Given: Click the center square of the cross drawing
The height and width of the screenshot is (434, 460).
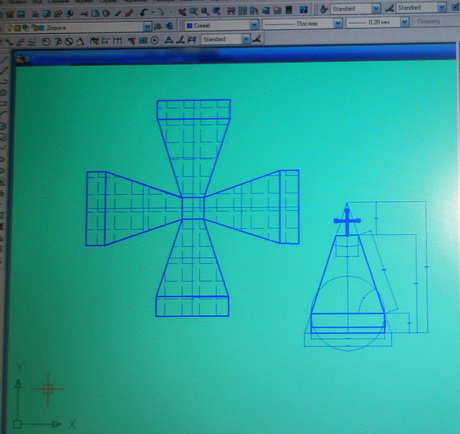Looking at the screenshot, I should (x=193, y=208).
